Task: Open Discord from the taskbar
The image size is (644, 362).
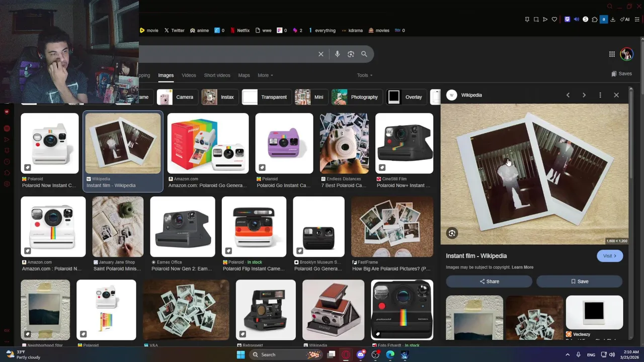Action: coord(361,355)
